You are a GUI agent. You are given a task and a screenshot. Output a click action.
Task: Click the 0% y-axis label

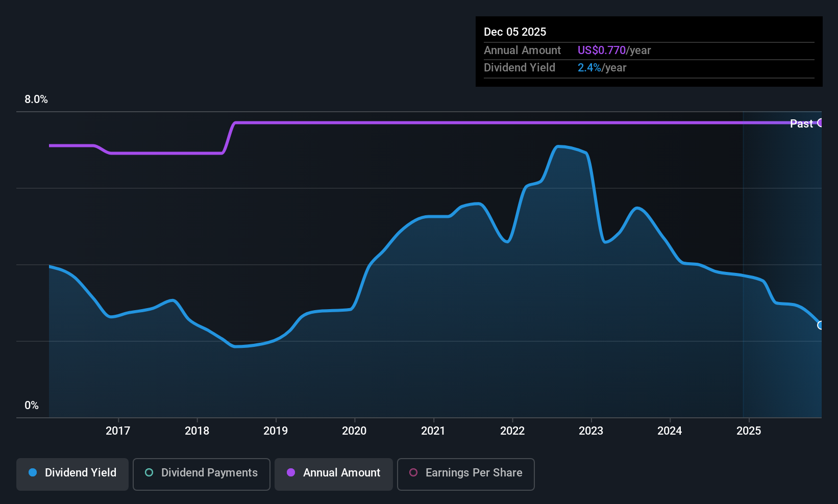[32, 406]
